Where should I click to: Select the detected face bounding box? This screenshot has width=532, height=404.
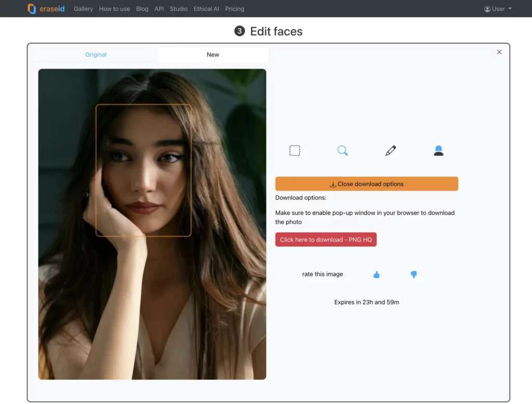point(144,170)
